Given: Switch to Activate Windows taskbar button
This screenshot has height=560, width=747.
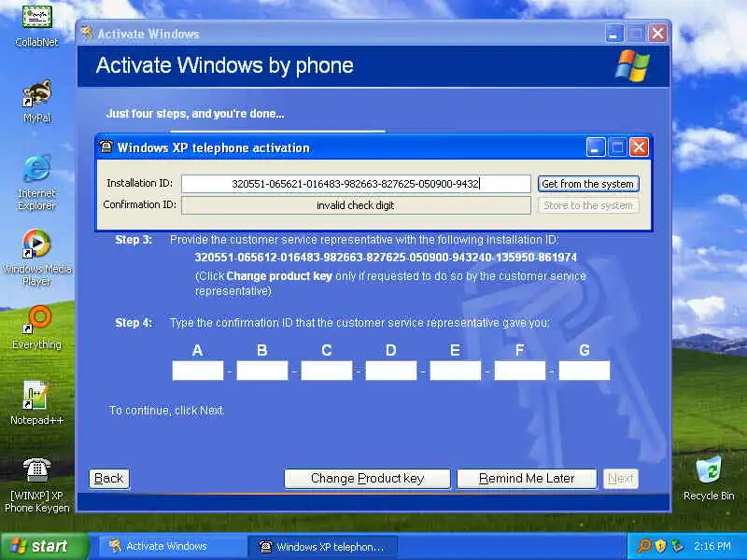Looking at the screenshot, I should pos(172,546).
